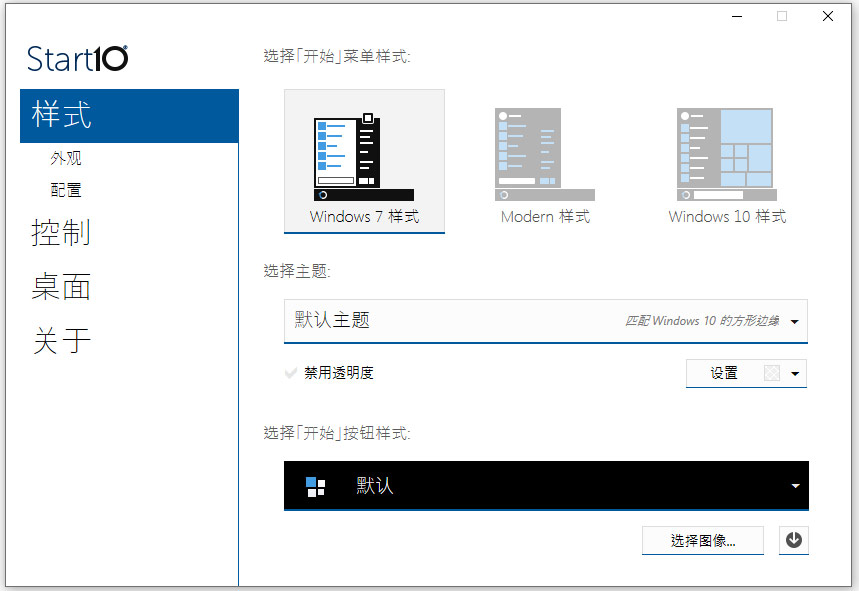This screenshot has width=859, height=591.
Task: Click the 选择图像 button
Action: 702,540
